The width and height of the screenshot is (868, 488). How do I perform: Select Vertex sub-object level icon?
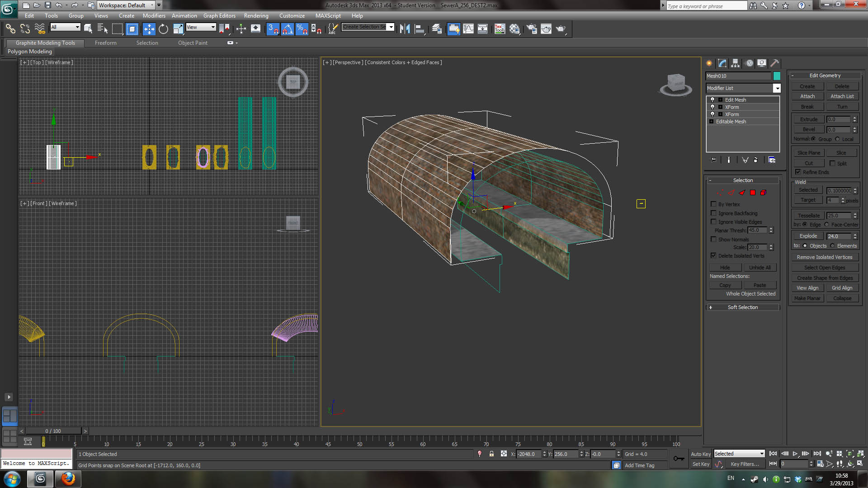coord(720,192)
